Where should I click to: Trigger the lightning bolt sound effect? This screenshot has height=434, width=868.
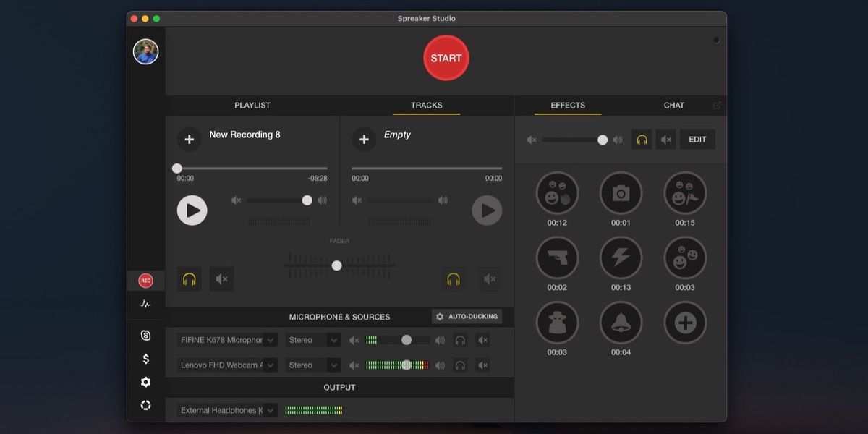coord(621,258)
